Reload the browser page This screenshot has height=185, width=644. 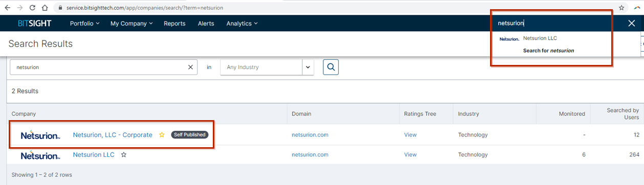tap(32, 8)
